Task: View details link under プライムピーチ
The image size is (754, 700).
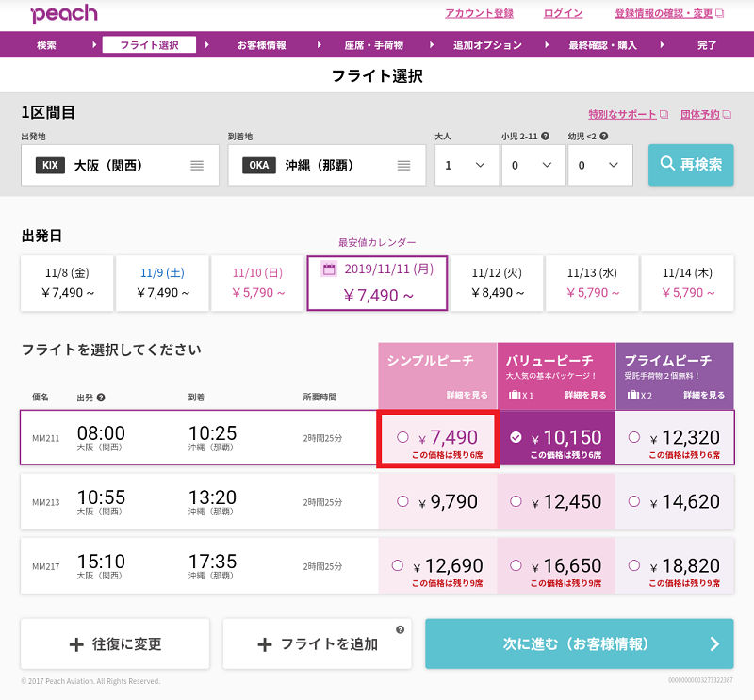Action: pos(704,395)
